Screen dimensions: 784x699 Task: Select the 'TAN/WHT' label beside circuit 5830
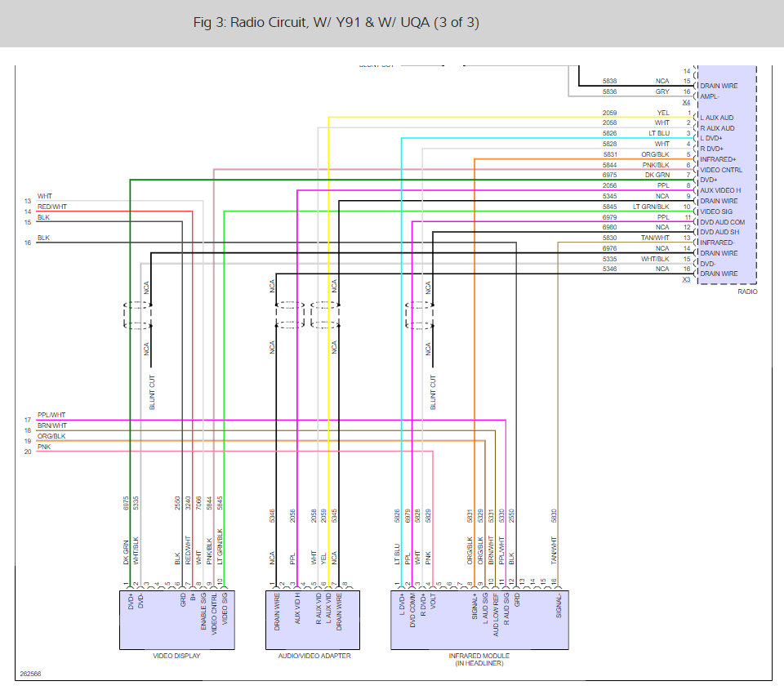[x=655, y=238]
